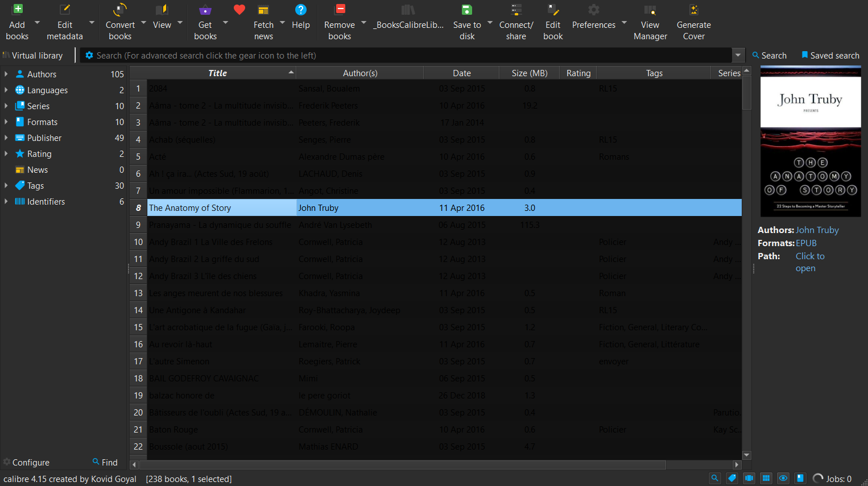Click Find in the tag browser

tap(105, 462)
